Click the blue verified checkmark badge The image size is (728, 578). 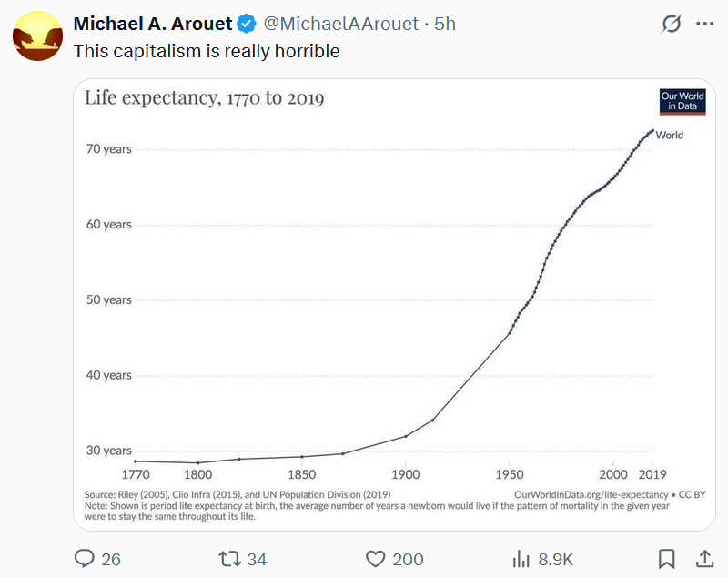(247, 24)
